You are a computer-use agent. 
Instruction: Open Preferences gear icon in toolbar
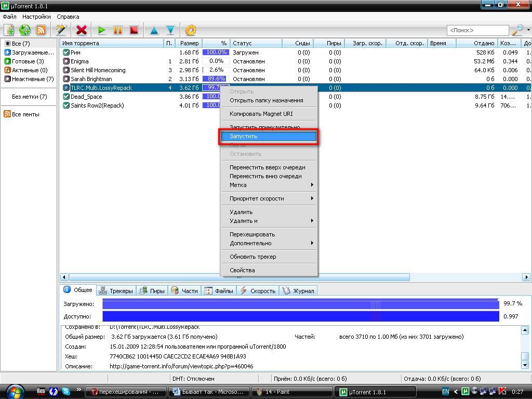tap(191, 30)
